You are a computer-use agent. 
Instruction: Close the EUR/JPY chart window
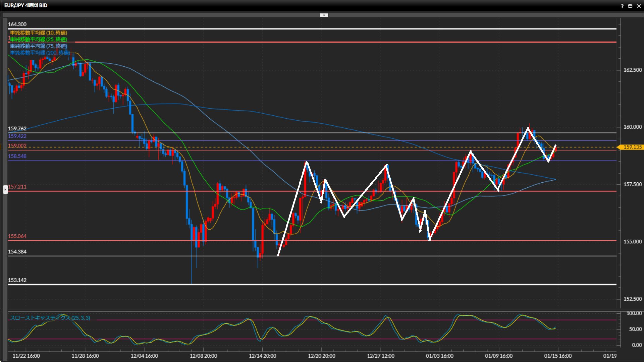(x=639, y=6)
